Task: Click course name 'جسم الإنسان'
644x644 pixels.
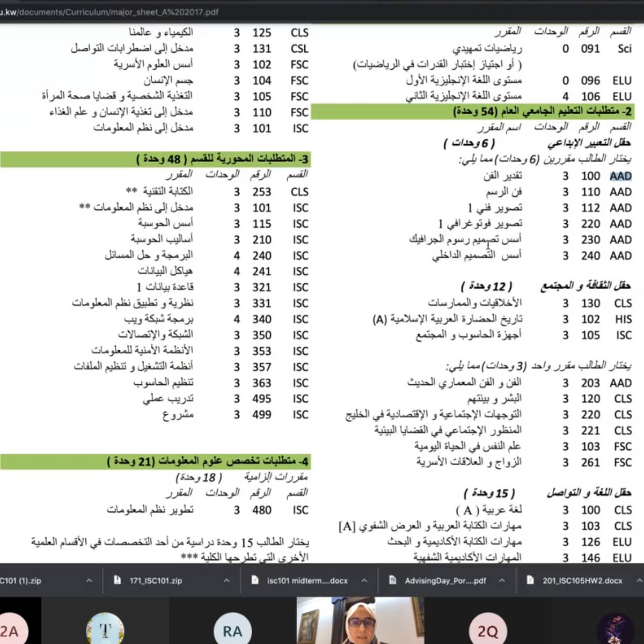Action: (169, 80)
